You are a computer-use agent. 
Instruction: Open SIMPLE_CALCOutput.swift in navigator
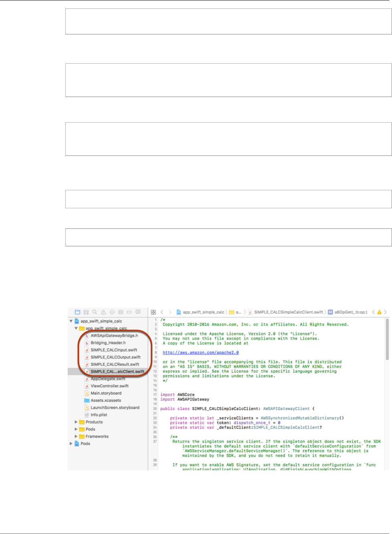[x=113, y=357]
